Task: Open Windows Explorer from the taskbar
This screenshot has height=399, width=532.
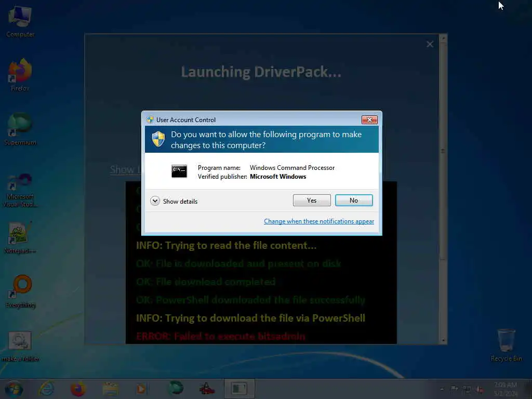Action: 110,389
